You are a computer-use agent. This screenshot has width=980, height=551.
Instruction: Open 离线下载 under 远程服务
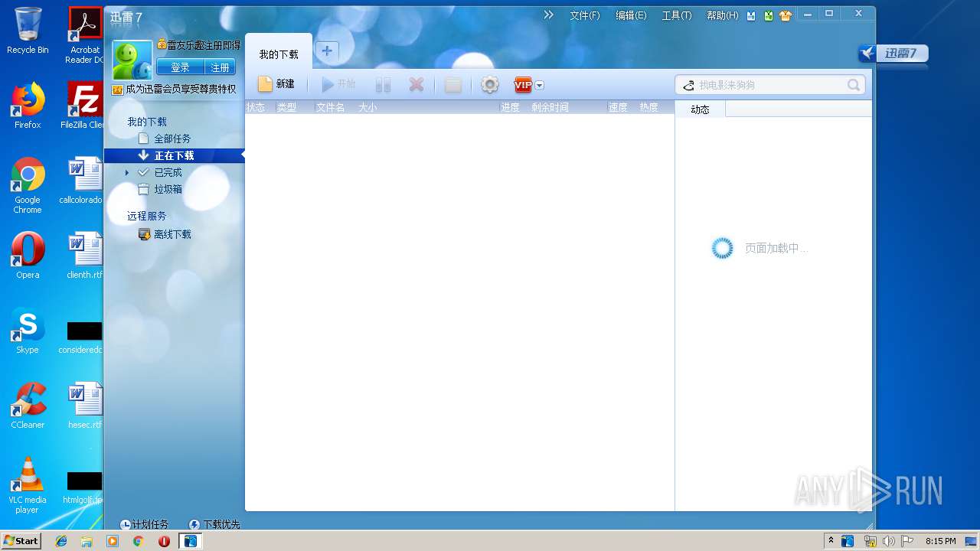(172, 234)
